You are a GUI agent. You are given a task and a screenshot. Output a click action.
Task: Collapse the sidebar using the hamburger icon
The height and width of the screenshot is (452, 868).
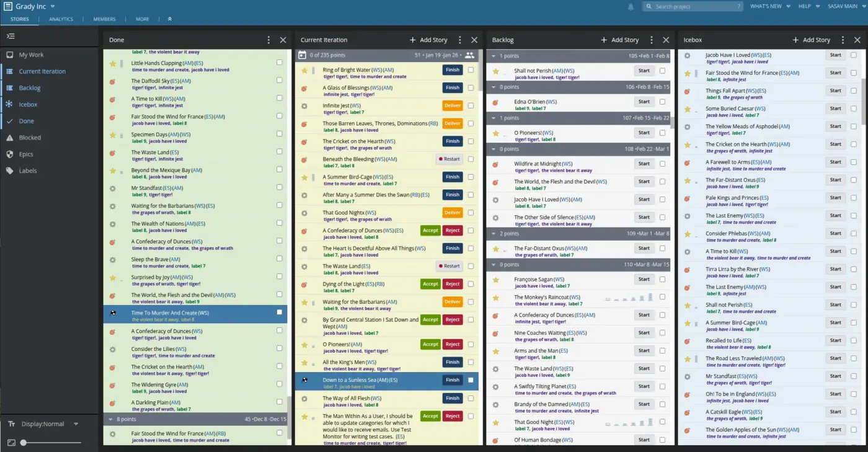click(x=11, y=37)
